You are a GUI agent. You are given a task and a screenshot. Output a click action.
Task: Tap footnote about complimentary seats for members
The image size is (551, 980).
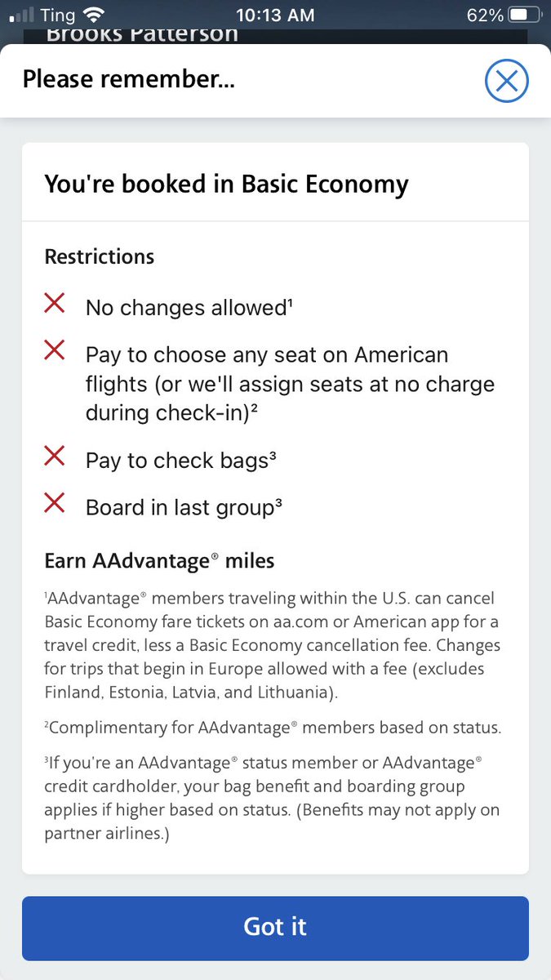coord(273,728)
